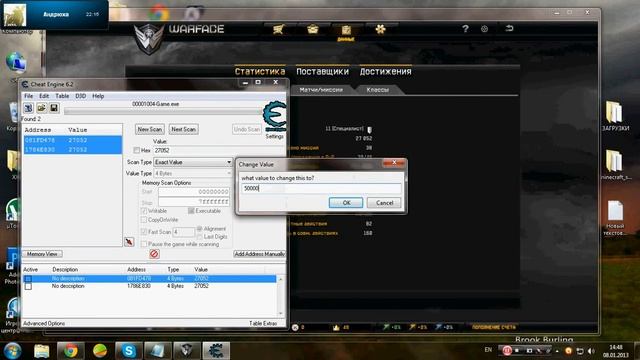Open Edit menu in Cheat Engine
This screenshot has height=360, width=640.
pyautogui.click(x=44, y=96)
